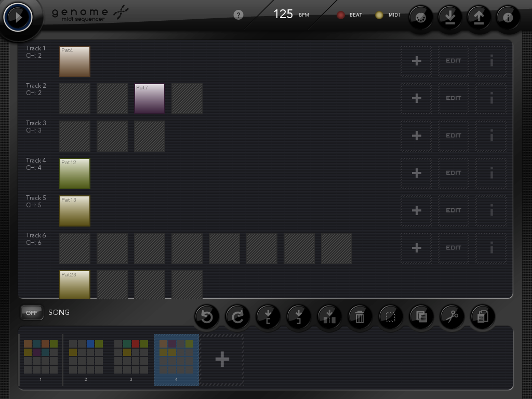Switch to scene thumbnail 3
The width and height of the screenshot is (532, 399).
pos(131,360)
